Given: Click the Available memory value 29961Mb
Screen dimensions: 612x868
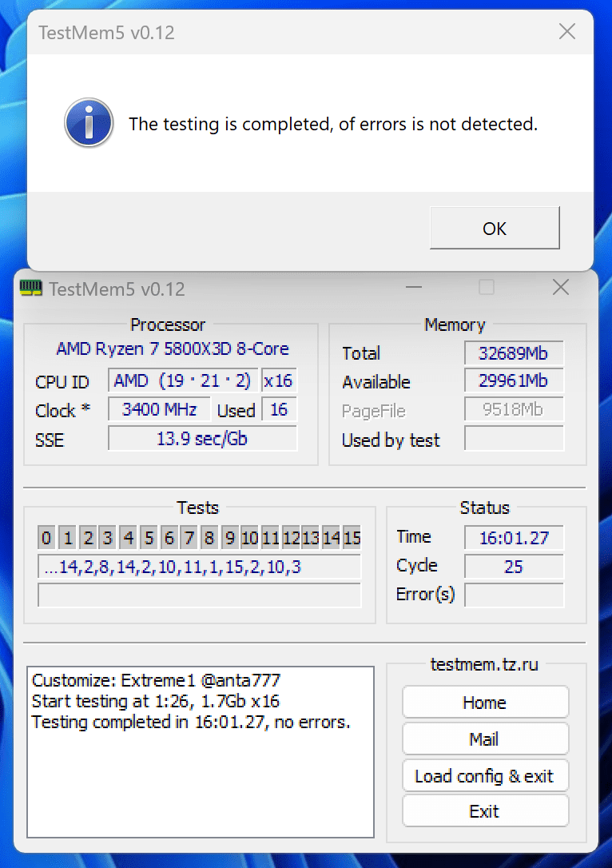Looking at the screenshot, I should click(x=514, y=381).
